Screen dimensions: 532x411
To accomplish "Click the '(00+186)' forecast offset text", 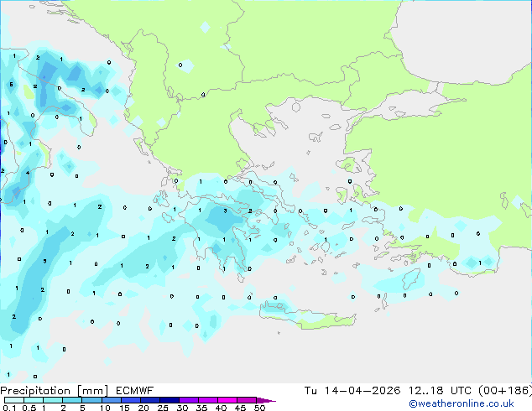I will click(505, 391).
